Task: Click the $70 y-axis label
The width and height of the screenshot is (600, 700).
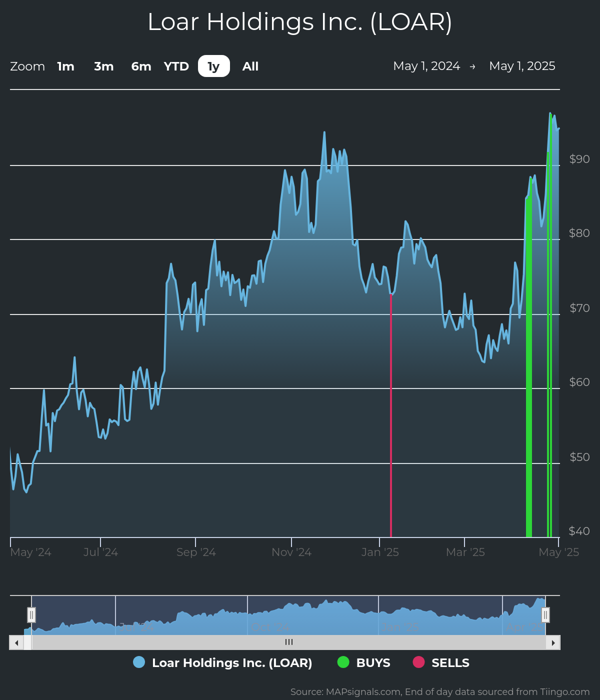Action: tap(579, 308)
